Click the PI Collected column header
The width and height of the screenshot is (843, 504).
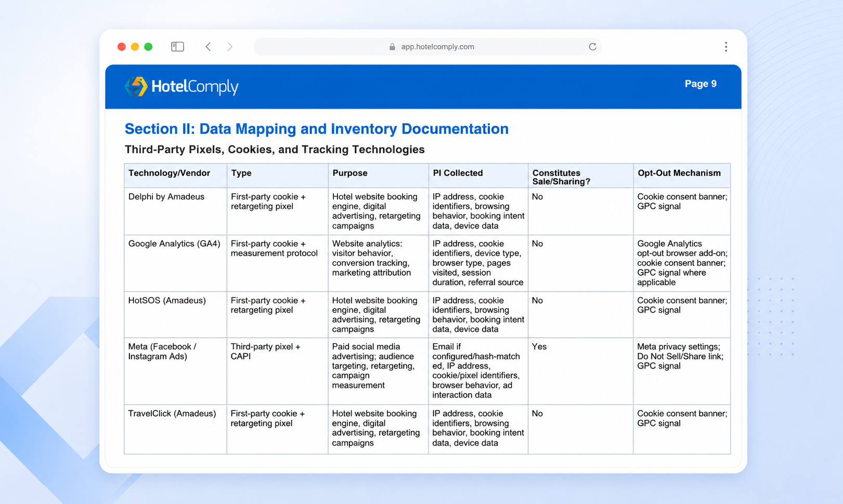pos(478,176)
